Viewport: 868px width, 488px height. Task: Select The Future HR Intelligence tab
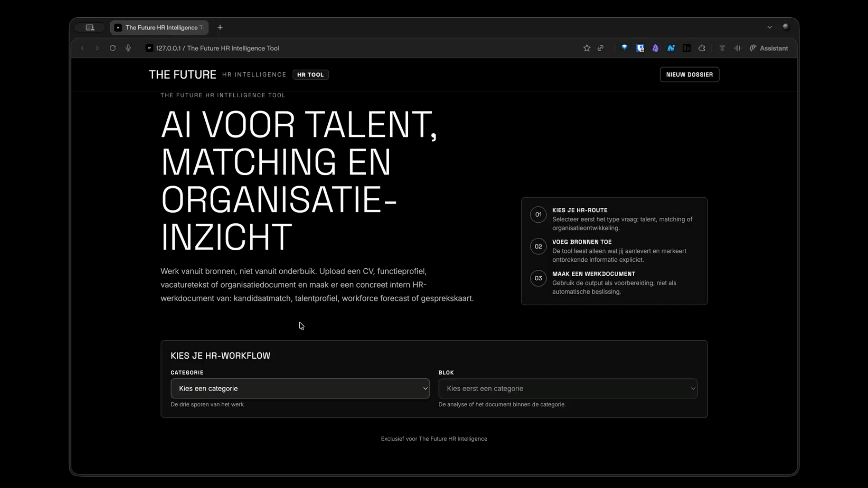pyautogui.click(x=160, y=28)
